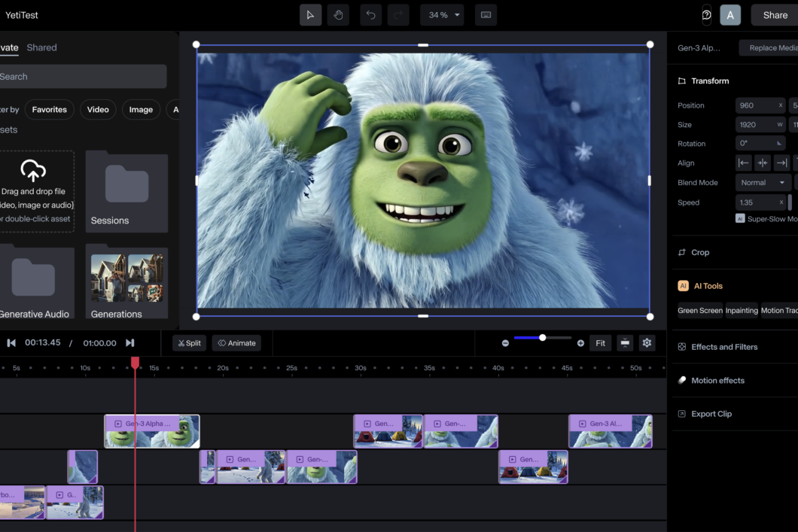Click the 30s mark on timeline ruler

click(x=361, y=368)
